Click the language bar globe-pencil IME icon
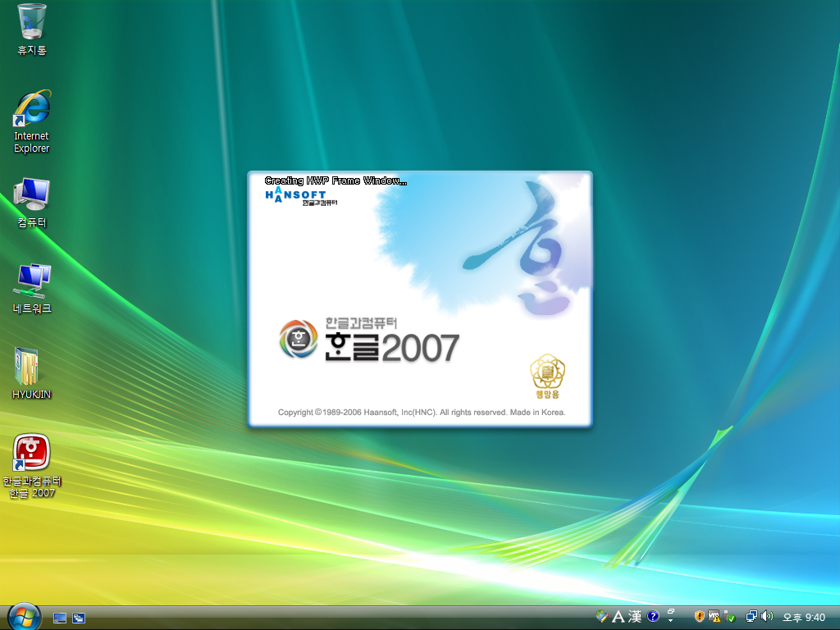The height and width of the screenshot is (630, 840). [x=601, y=617]
